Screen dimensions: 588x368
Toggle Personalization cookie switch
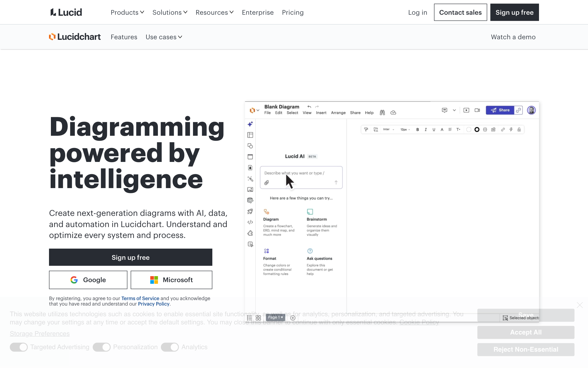(x=102, y=347)
